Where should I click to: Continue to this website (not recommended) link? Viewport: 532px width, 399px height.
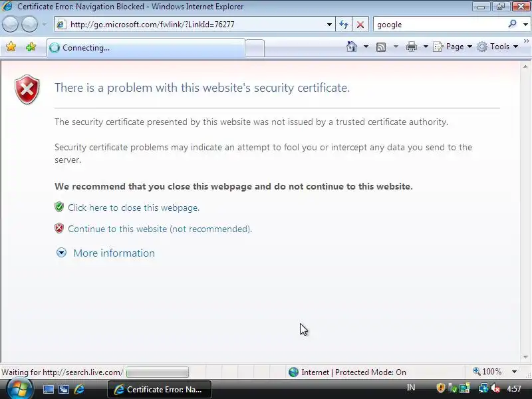pyautogui.click(x=160, y=229)
